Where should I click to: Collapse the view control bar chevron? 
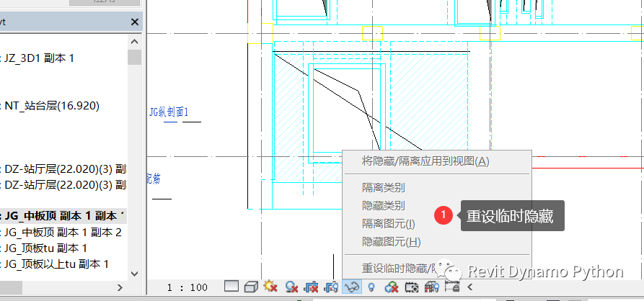click(x=470, y=287)
